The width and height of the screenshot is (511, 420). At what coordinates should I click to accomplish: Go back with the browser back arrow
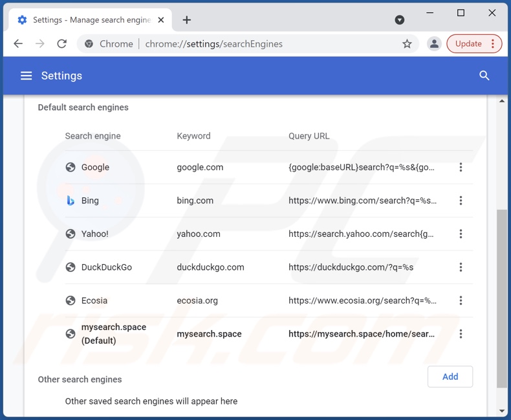(18, 44)
